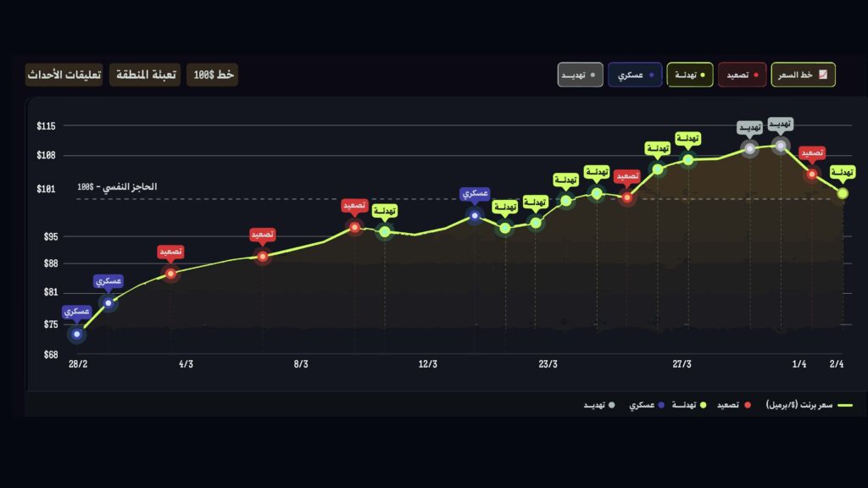Click عسكري entry in bottom legend
868x488 pixels.
(x=646, y=405)
